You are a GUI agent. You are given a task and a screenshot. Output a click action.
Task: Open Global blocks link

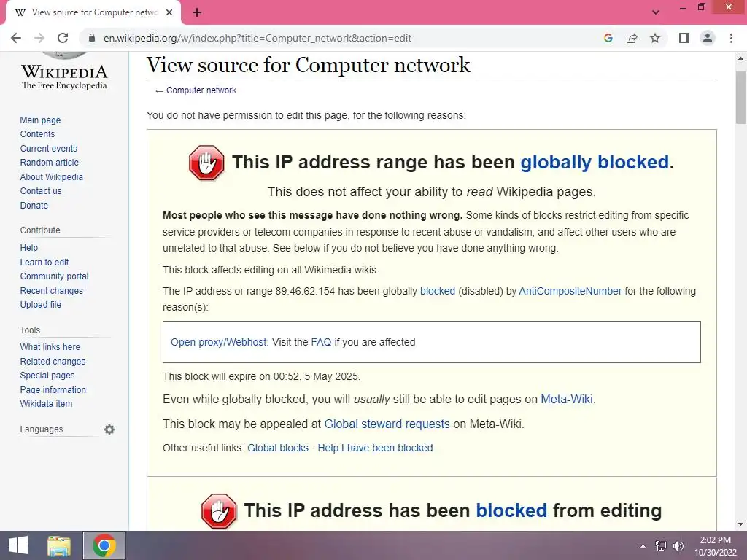click(x=278, y=448)
